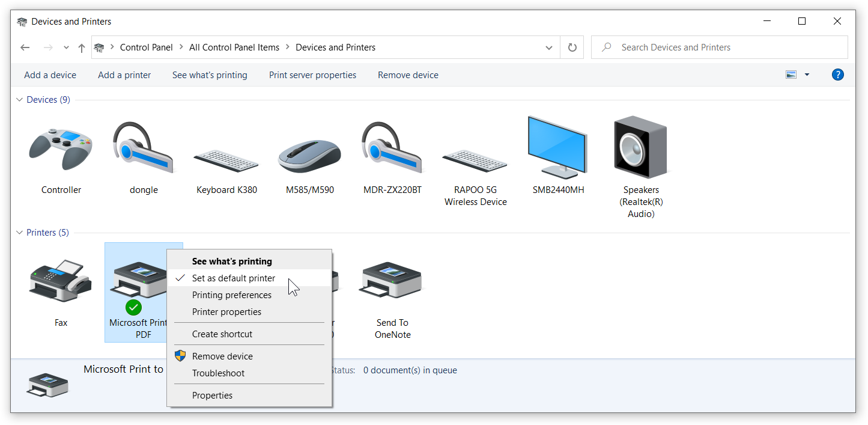
Task: Click the Refresh button in the address bar
Action: [572, 47]
